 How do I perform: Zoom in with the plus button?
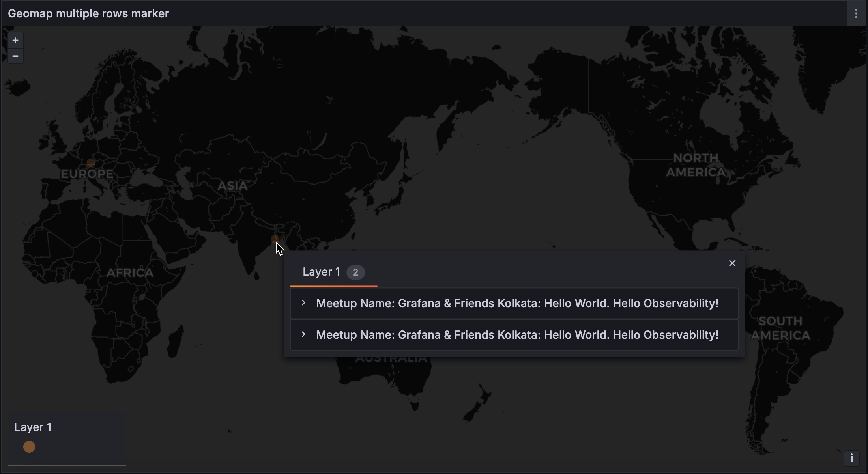tap(15, 41)
